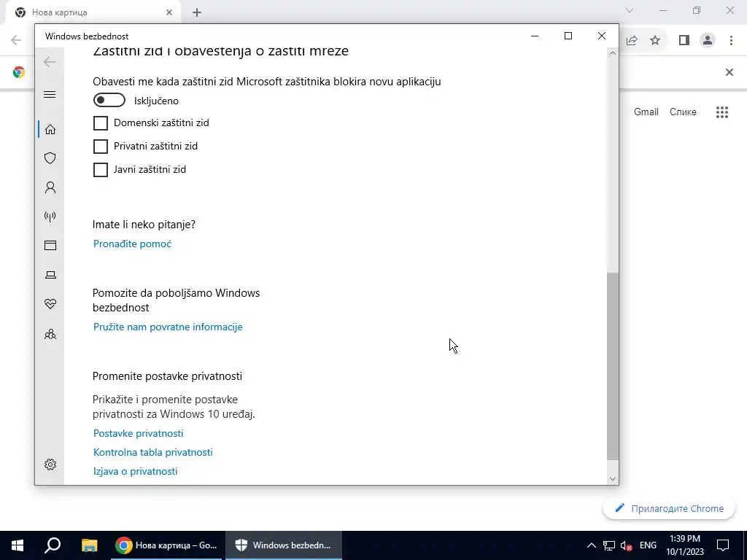The width and height of the screenshot is (747, 560).
Task: Click Chrome share page icon
Action: point(632,41)
